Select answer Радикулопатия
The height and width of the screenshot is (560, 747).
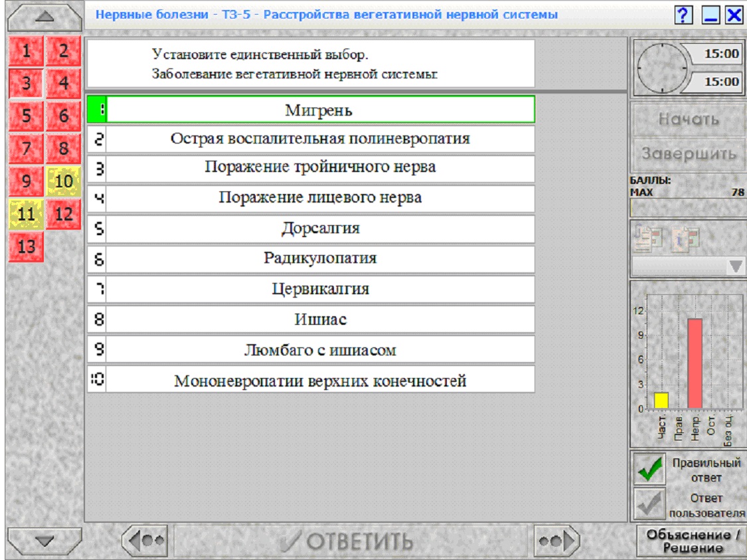pyautogui.click(x=311, y=259)
